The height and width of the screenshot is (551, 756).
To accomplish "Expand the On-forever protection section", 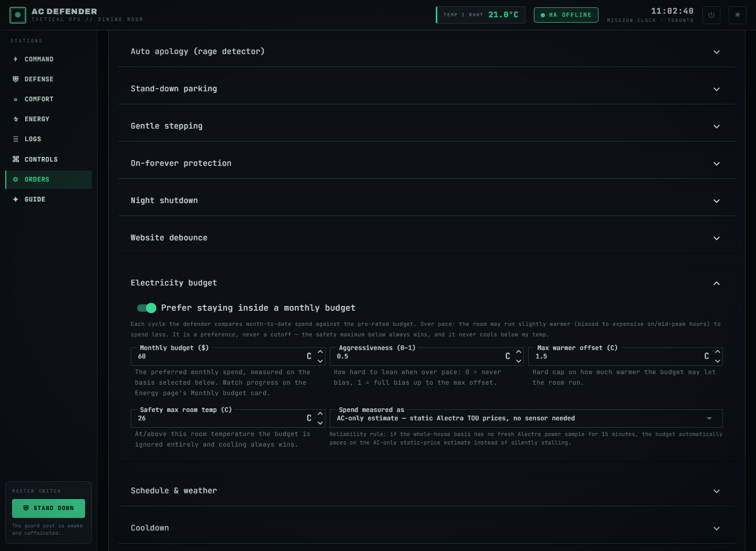I will [x=426, y=163].
